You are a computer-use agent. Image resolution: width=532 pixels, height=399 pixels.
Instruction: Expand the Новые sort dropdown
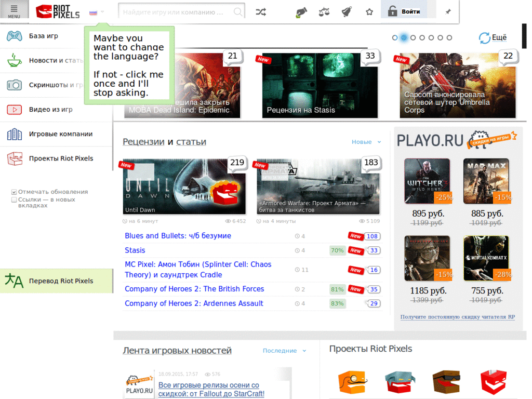[366, 142]
